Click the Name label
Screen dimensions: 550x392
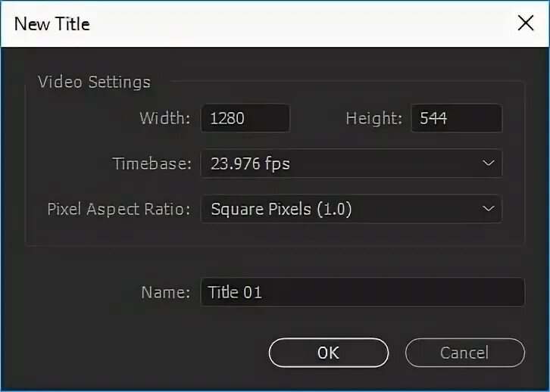point(165,292)
